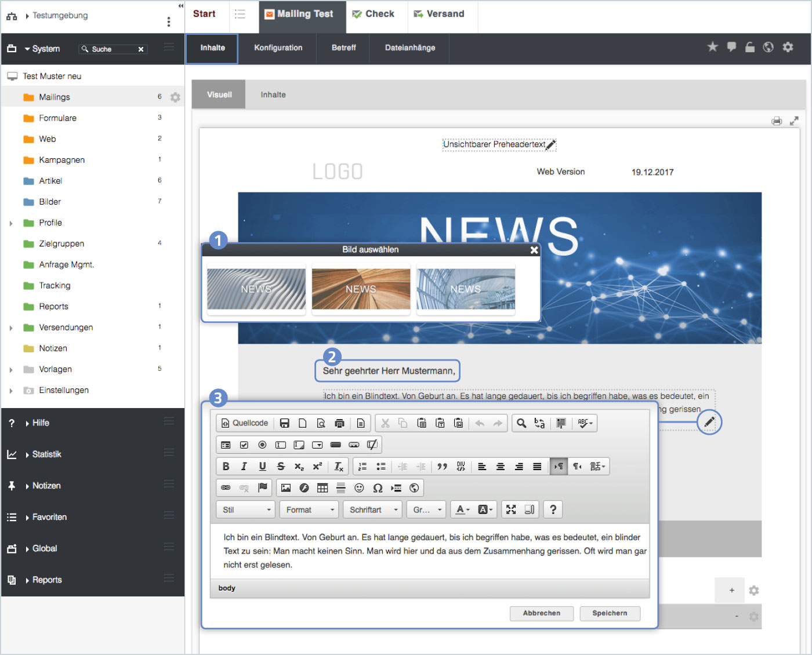
Task: Click the pencil edit icon beside the text block
Action: click(709, 422)
